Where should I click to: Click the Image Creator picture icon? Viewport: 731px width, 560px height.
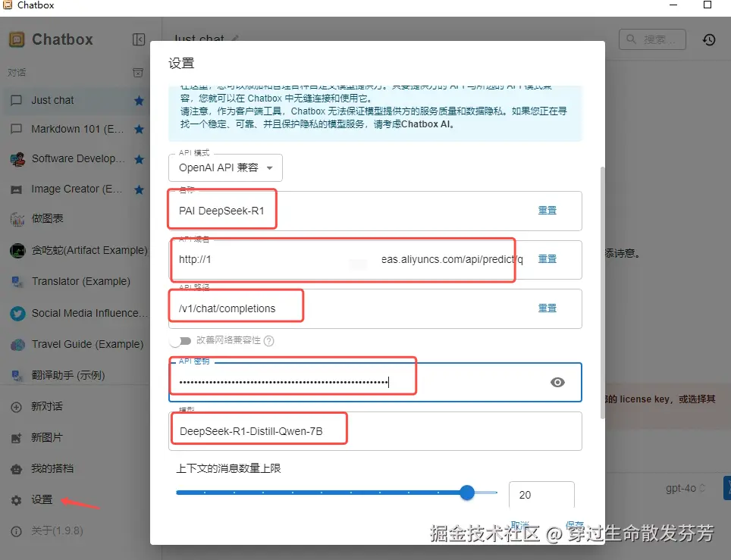(17, 189)
